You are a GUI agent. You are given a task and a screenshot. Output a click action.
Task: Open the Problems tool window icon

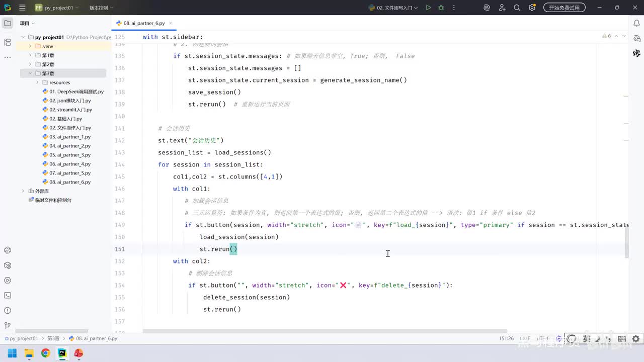tap(8, 310)
